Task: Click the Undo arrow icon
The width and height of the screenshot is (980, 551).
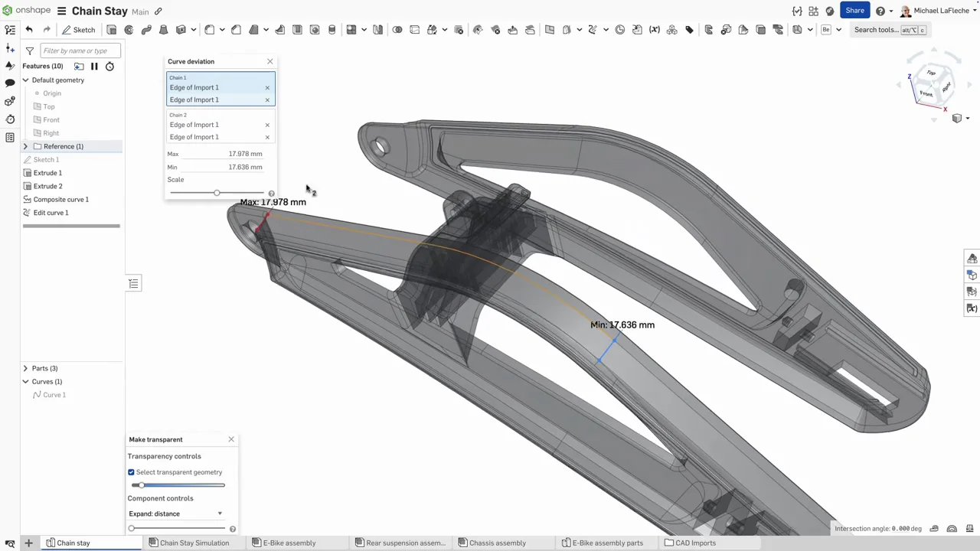Action: (29, 30)
